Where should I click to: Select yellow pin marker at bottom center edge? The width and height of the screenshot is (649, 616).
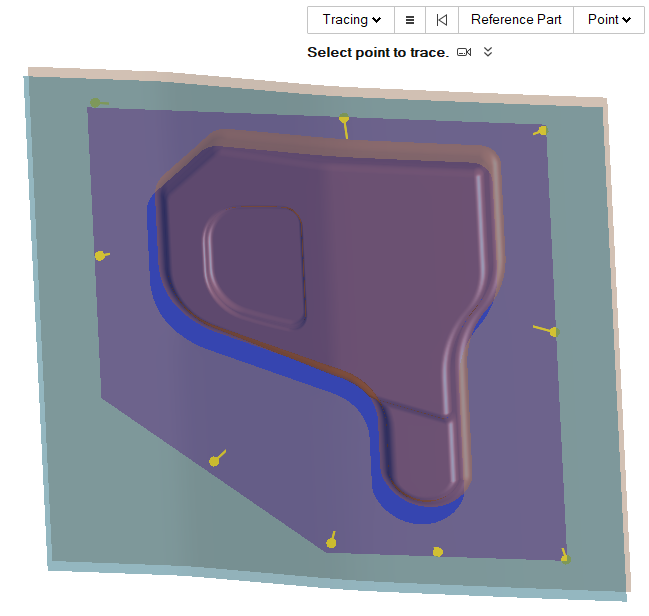pos(437,551)
